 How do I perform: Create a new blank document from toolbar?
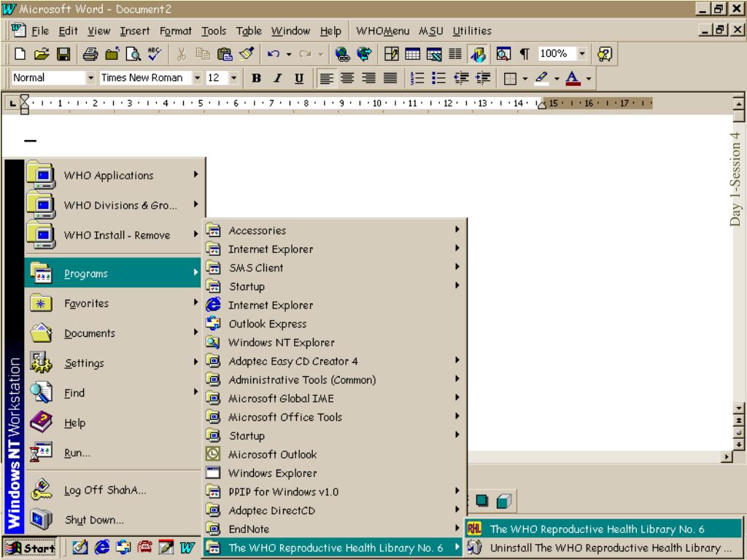click(x=20, y=54)
